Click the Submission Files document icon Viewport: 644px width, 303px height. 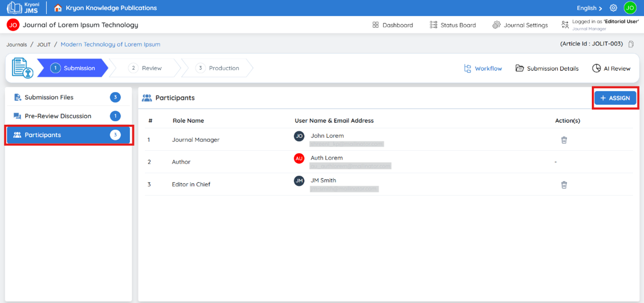[18, 97]
